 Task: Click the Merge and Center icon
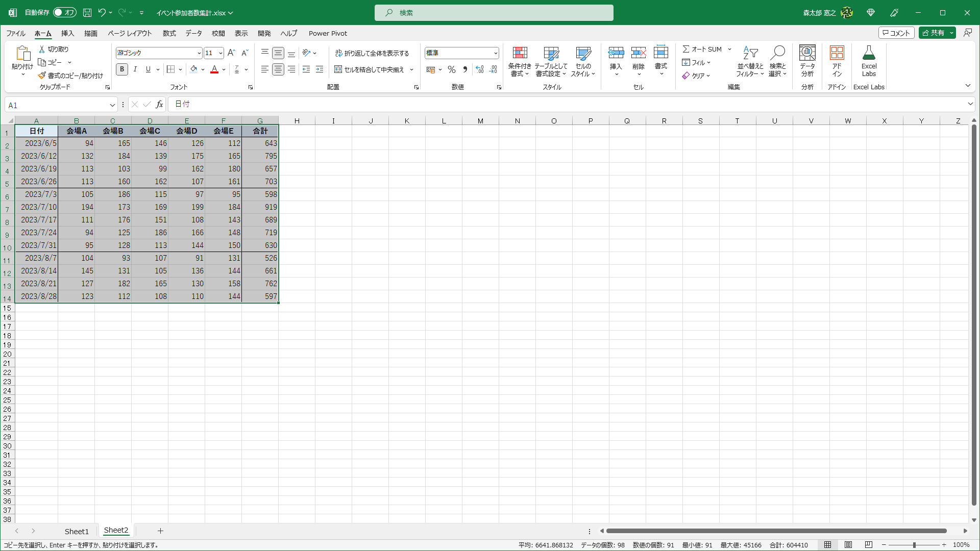click(338, 69)
